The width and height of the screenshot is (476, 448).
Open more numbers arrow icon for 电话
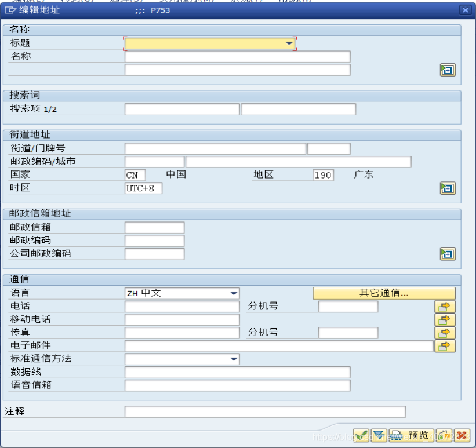point(445,307)
